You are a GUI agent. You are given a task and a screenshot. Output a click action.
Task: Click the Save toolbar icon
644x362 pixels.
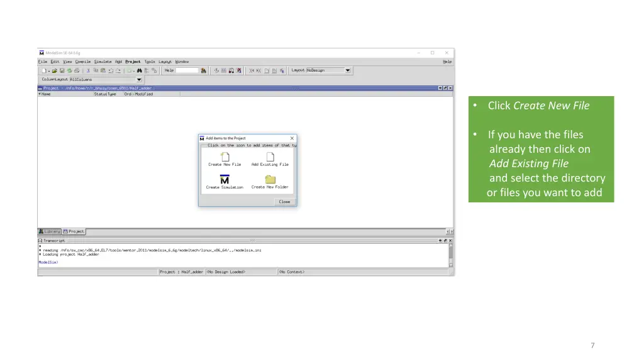click(x=62, y=70)
